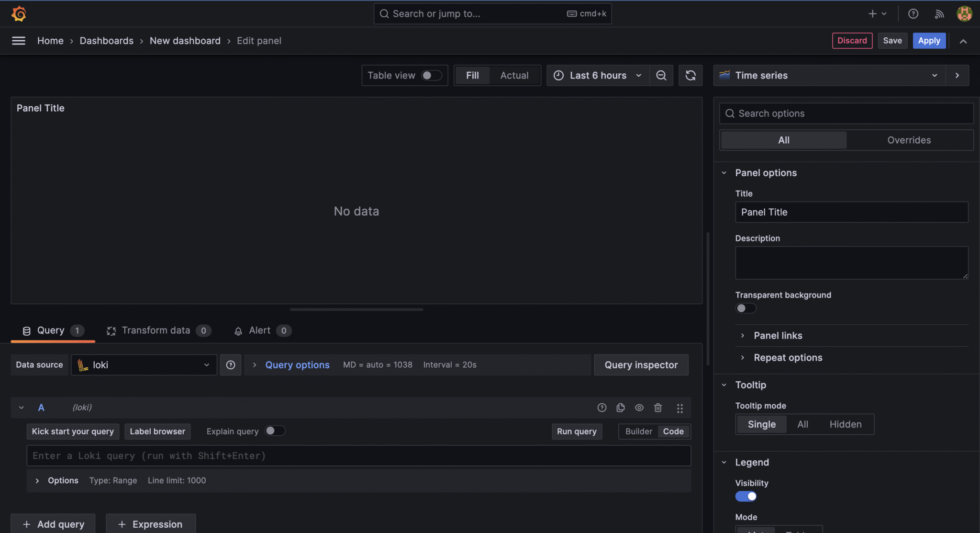Click the Grafana logo icon
The height and width of the screenshot is (533, 980).
pos(19,13)
